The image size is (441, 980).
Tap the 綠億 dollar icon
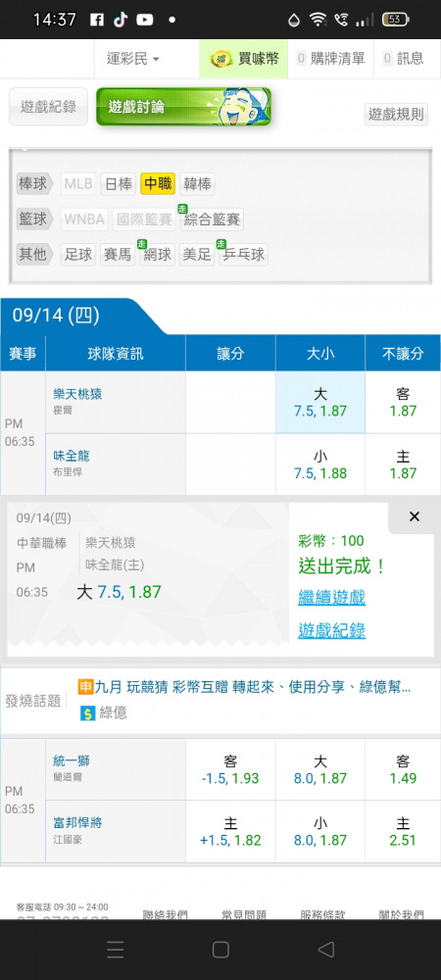pyautogui.click(x=87, y=712)
